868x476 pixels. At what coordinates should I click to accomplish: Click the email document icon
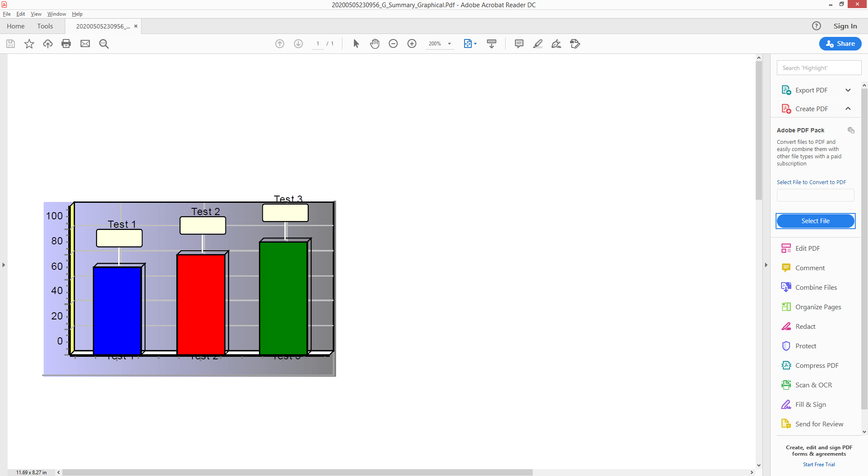[85, 43]
